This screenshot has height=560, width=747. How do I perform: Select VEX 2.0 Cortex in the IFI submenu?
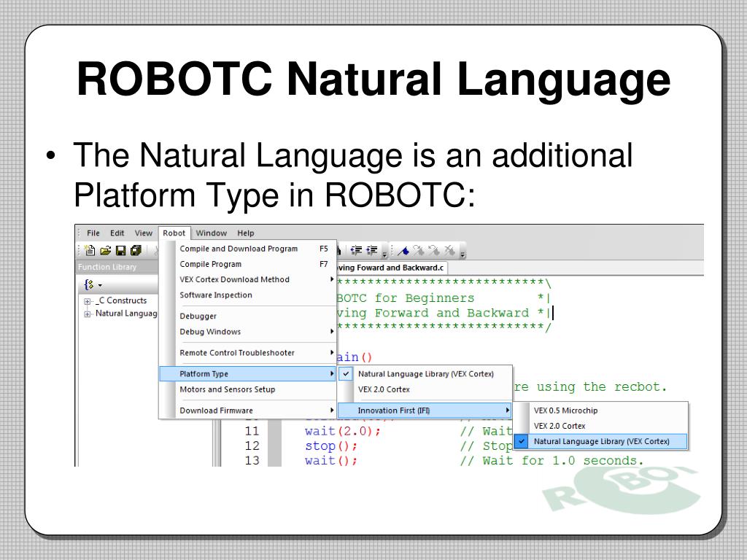[x=601, y=426]
